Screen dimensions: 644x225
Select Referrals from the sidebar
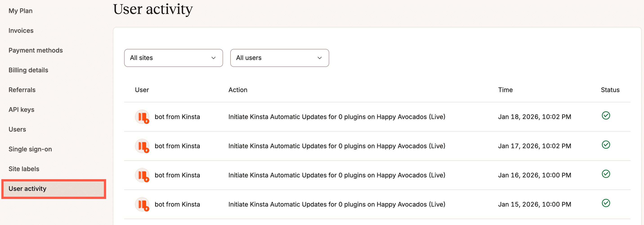point(22,90)
